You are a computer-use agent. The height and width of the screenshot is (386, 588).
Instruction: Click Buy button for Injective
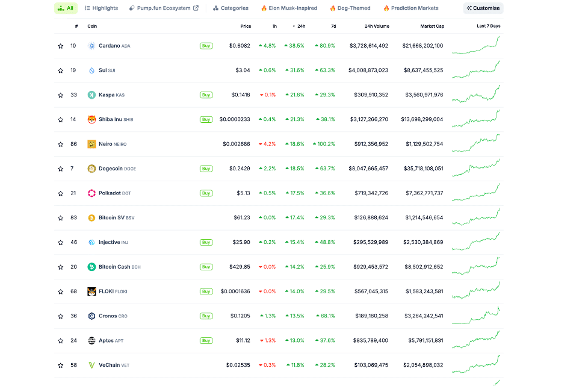point(206,242)
